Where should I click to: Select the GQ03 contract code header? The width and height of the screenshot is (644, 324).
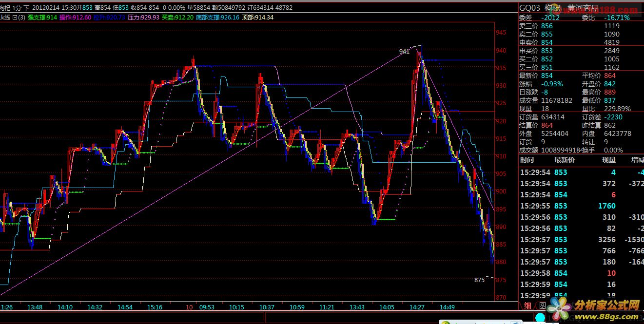529,8
